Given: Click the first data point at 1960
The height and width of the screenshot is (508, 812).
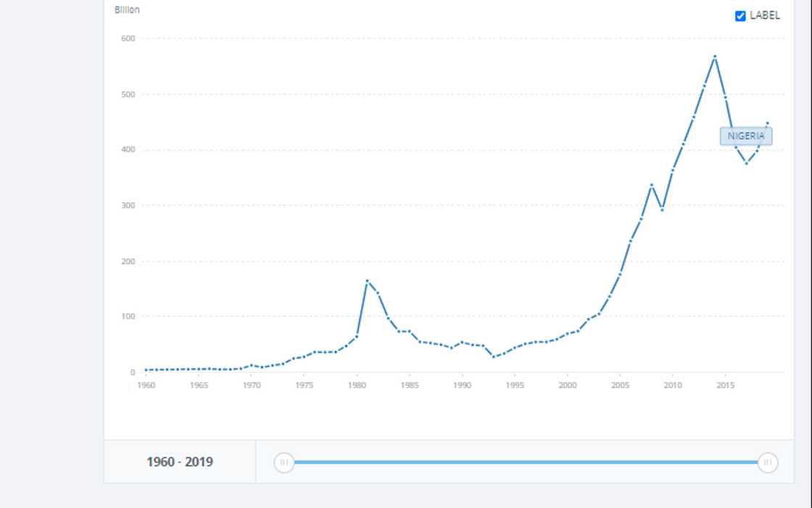Looking at the screenshot, I should click(146, 370).
